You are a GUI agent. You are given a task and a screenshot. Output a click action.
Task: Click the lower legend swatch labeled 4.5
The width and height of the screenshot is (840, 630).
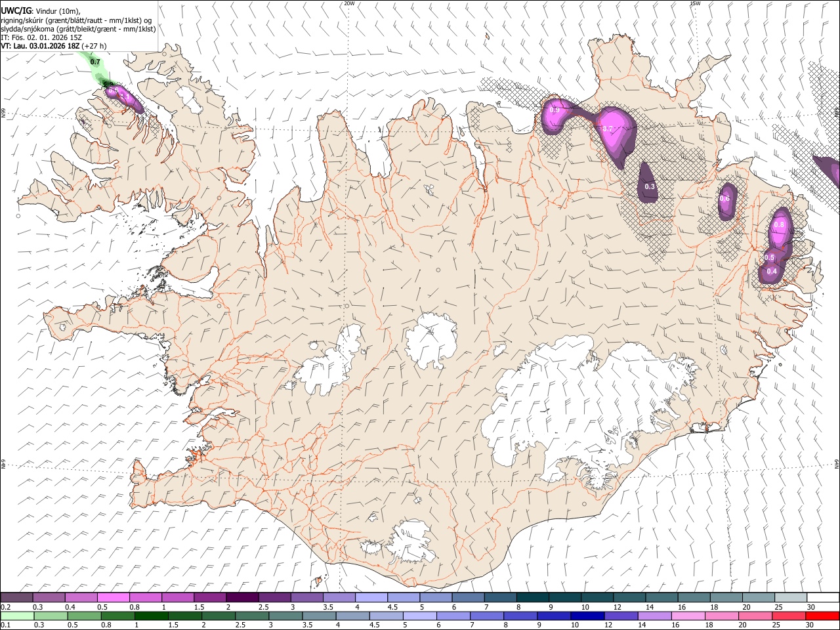click(x=386, y=616)
